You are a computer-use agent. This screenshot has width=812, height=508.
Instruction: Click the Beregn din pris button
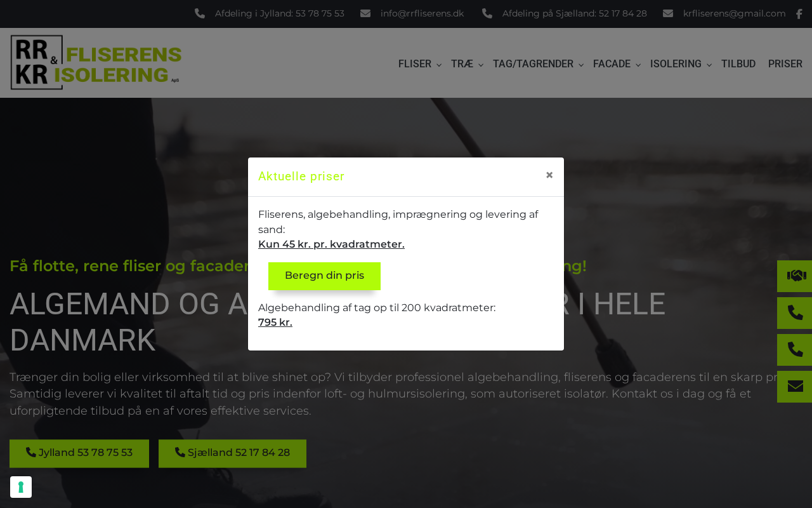coord(324,276)
